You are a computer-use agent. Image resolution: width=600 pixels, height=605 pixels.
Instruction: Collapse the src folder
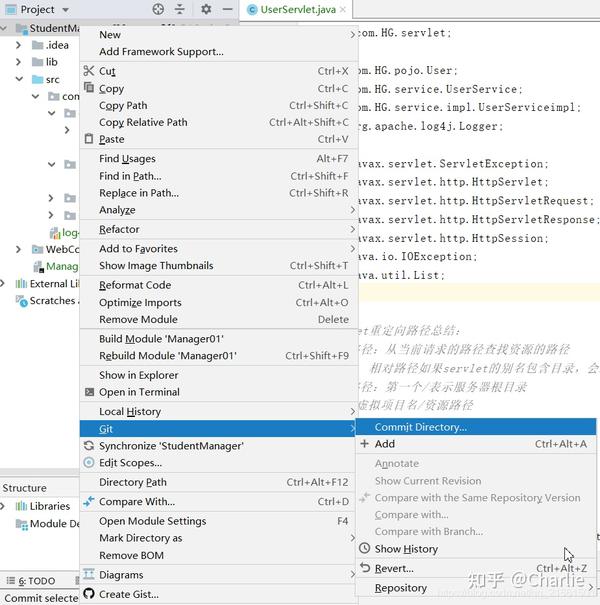tap(19, 79)
